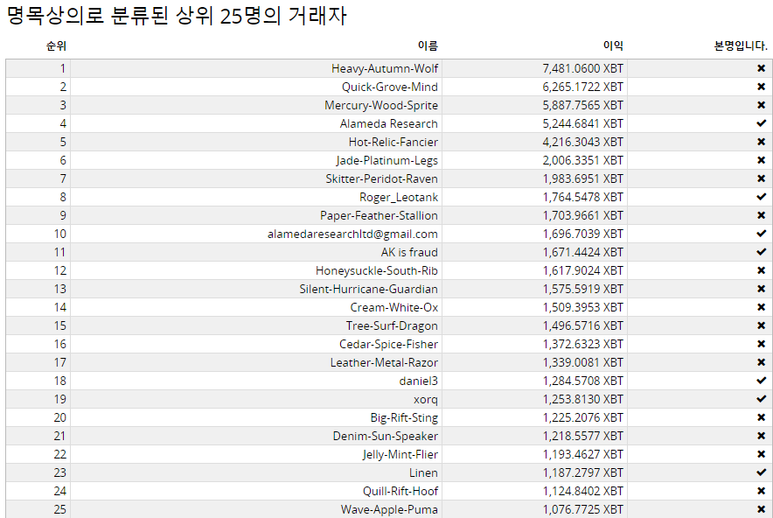Click the profit value 5,244.6841 XBT

pos(583,123)
